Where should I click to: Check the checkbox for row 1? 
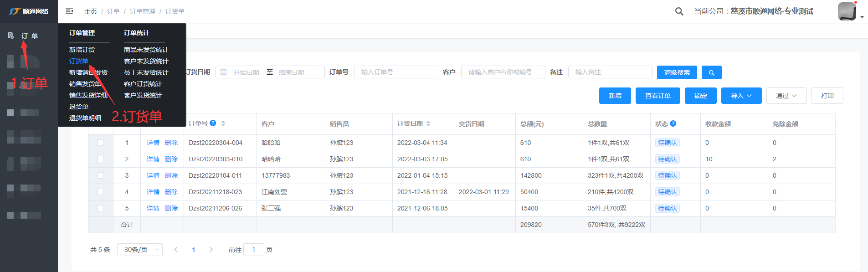click(101, 143)
